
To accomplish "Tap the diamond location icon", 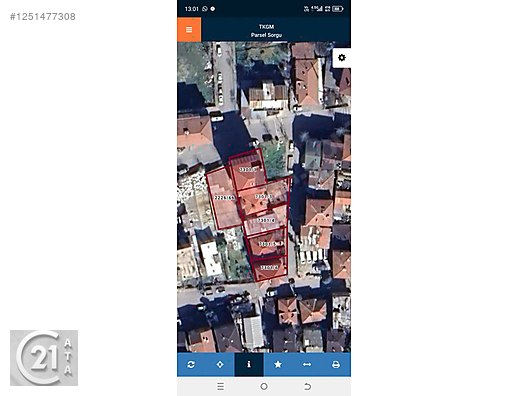I will click(220, 364).
